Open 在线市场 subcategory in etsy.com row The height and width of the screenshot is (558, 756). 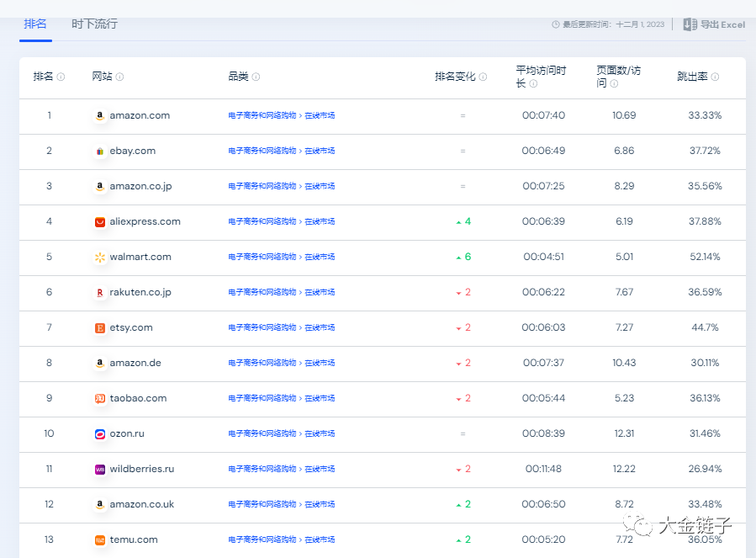pyautogui.click(x=320, y=327)
